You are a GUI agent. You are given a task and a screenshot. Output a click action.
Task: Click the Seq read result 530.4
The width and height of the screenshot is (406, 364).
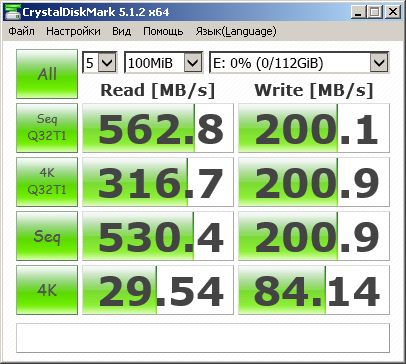tap(158, 236)
